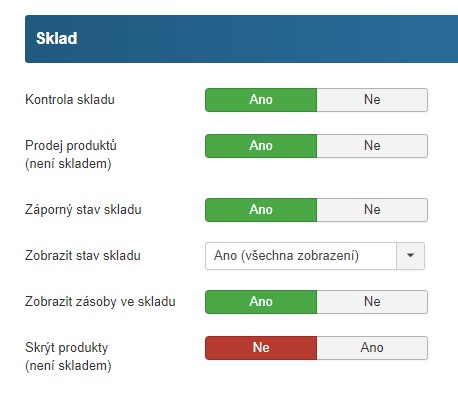Click the Kontrola skladu label

pos(70,99)
